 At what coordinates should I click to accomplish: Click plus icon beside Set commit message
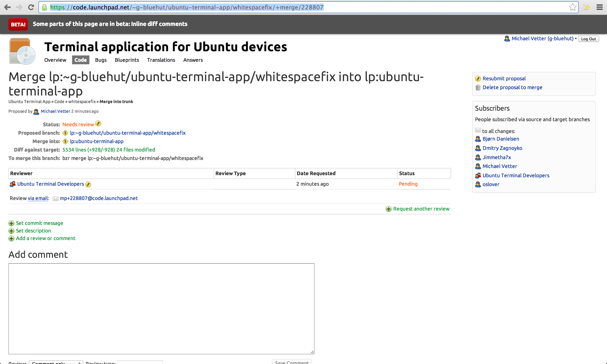tap(11, 223)
